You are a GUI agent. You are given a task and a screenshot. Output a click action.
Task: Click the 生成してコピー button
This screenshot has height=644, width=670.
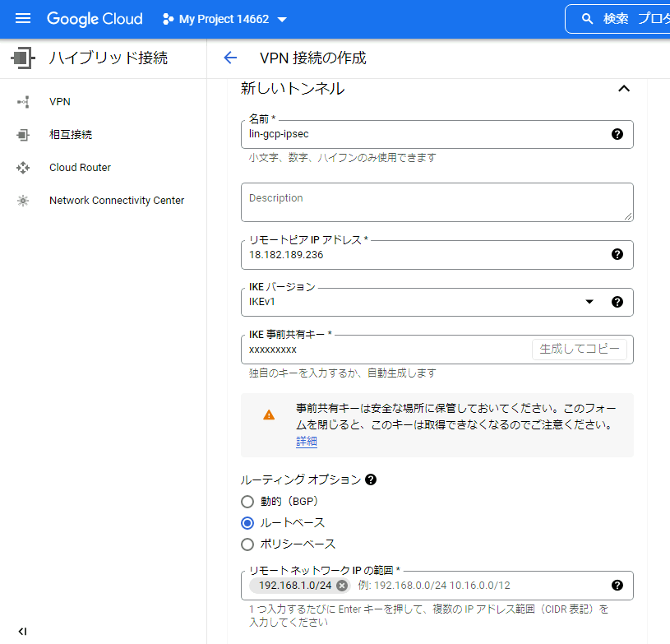[x=580, y=349]
